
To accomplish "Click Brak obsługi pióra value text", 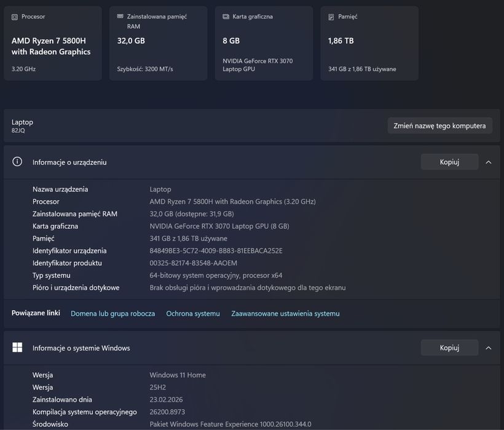I will click(248, 287).
